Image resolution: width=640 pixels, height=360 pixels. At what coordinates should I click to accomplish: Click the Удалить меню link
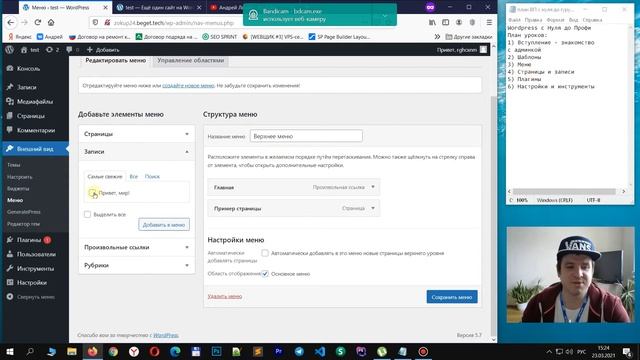pos(225,296)
